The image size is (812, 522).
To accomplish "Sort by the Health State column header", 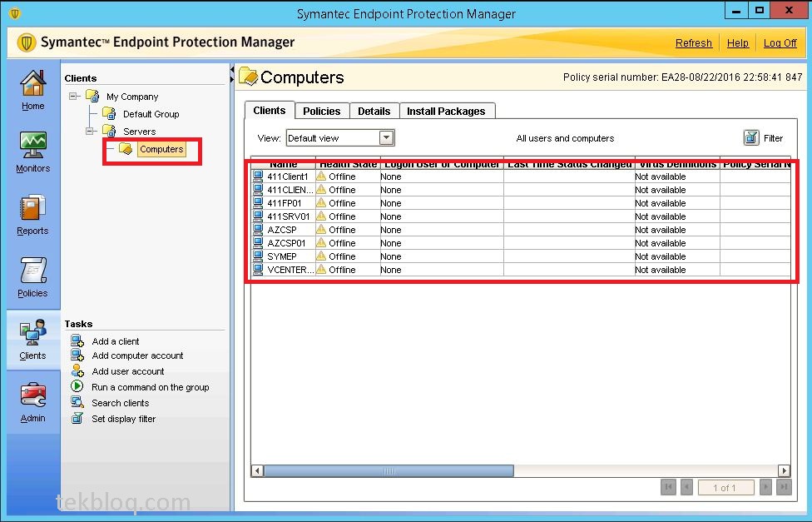I will coord(348,165).
